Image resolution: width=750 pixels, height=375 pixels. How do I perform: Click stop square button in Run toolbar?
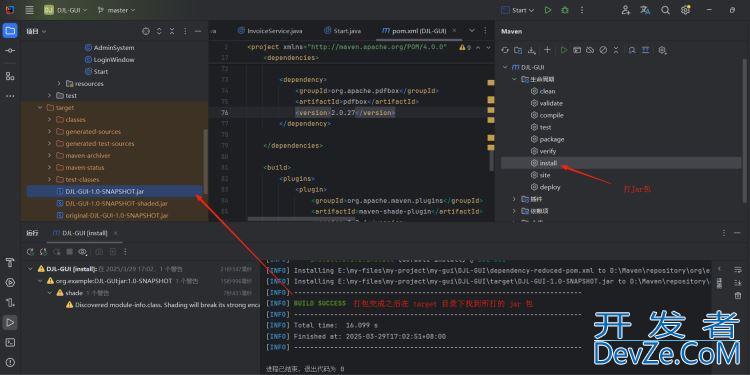pyautogui.click(x=69, y=252)
